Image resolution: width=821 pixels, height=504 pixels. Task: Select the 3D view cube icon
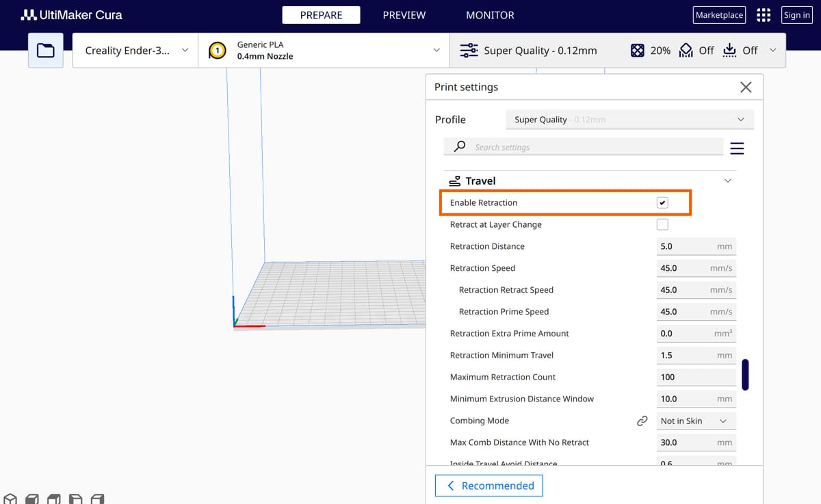click(x=10, y=499)
